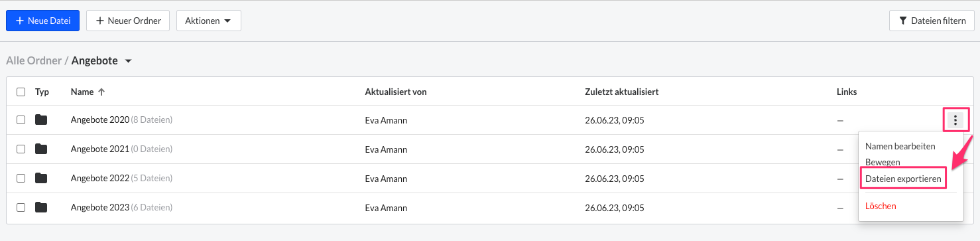Open three-dot menu for Angebote 2020
This screenshot has height=241, width=980.
tap(955, 120)
